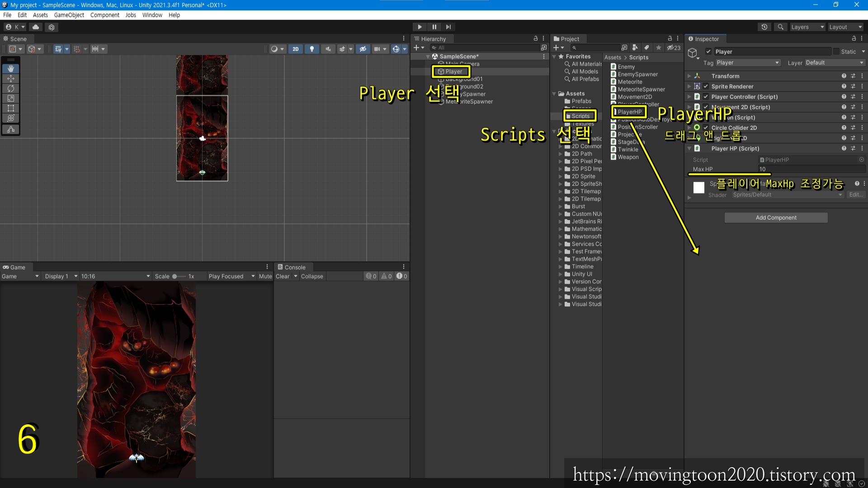This screenshot has width=868, height=488.
Task: Open Undo History icon in toolbar
Action: [x=764, y=27]
